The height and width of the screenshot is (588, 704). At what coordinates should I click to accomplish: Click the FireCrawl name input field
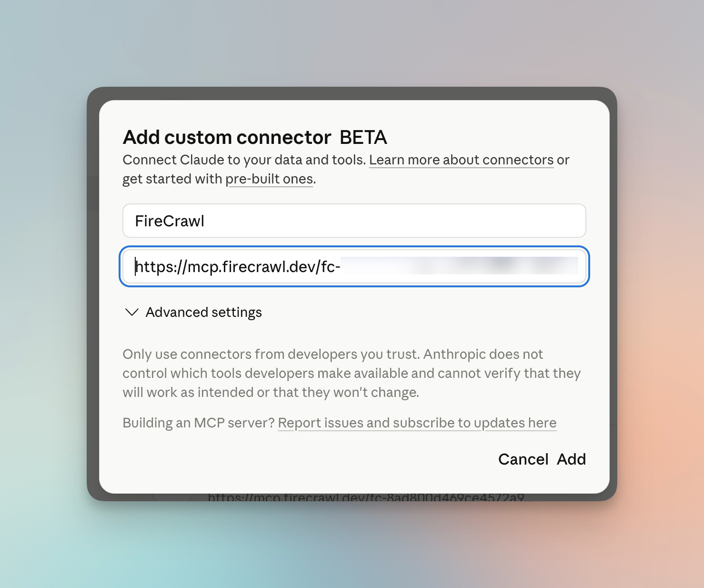tap(354, 221)
